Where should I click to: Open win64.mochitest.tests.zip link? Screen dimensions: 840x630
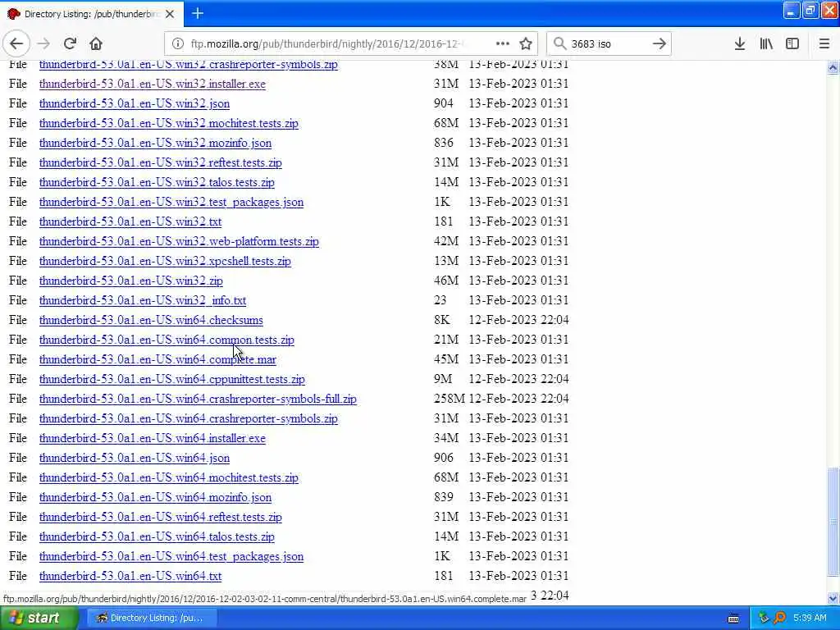click(x=169, y=478)
